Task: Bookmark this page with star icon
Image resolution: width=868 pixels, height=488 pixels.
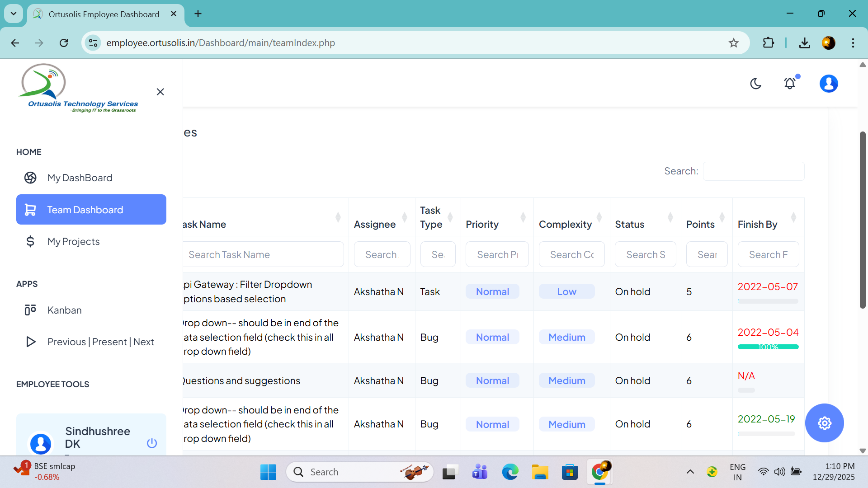Action: tap(733, 43)
